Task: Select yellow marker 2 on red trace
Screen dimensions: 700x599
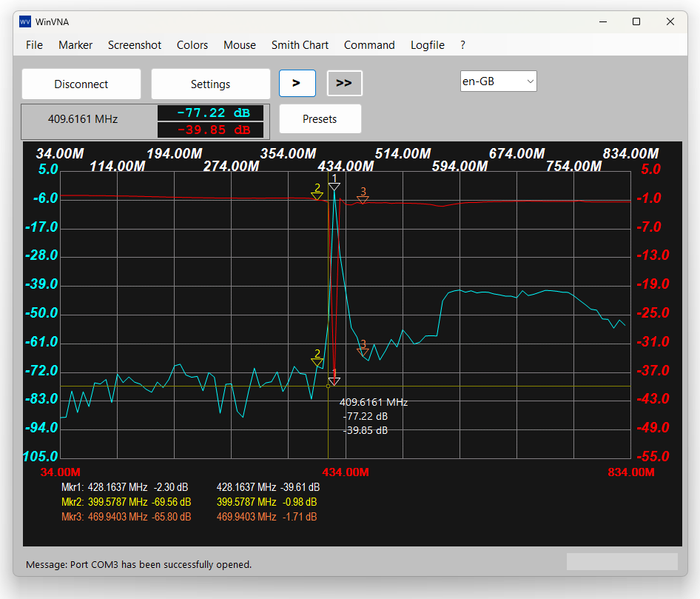Action: coord(317,195)
